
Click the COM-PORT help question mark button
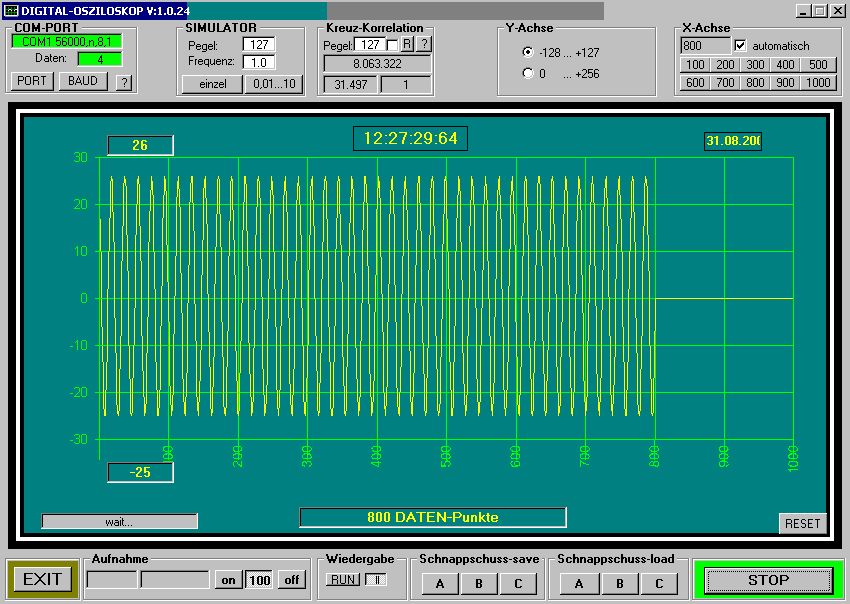coord(124,82)
